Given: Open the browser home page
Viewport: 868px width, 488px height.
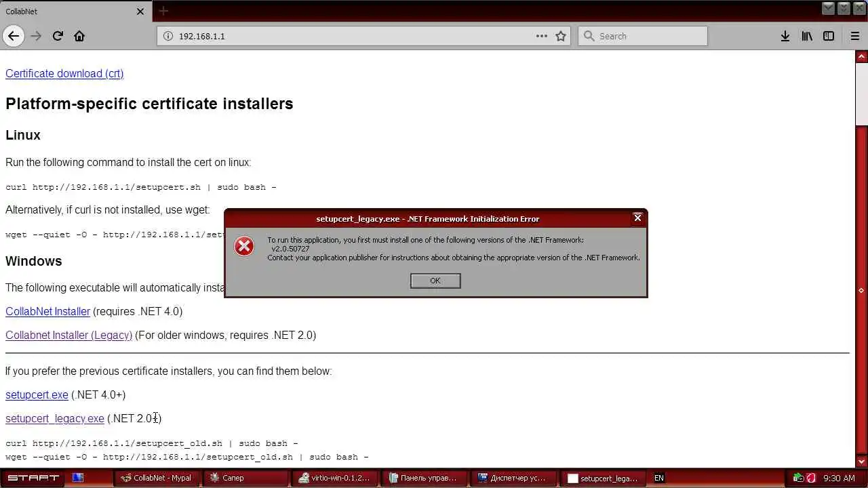Looking at the screenshot, I should click(x=79, y=36).
